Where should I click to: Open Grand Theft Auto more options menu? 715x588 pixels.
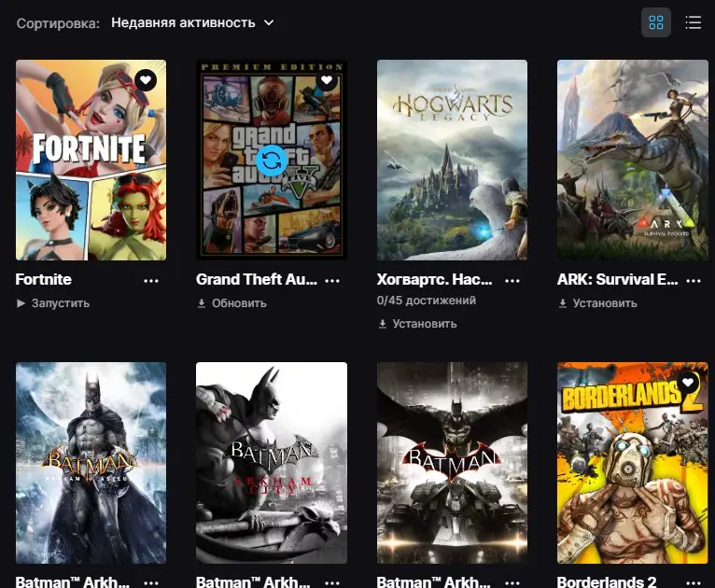point(332,280)
